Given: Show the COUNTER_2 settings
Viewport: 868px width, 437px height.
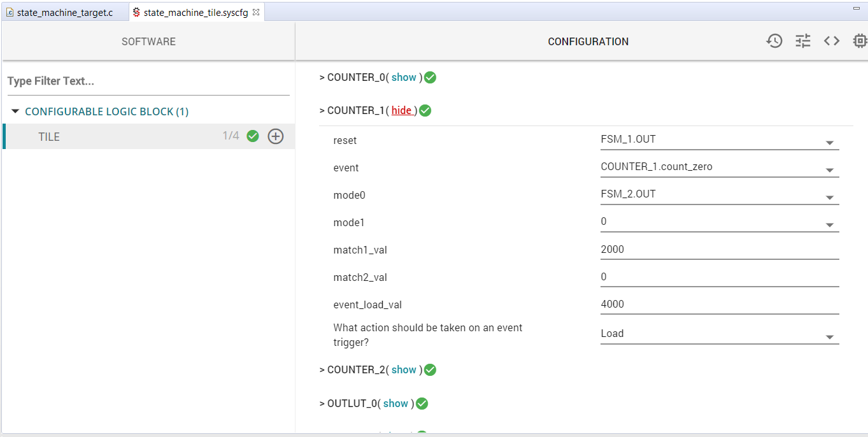Looking at the screenshot, I should pyautogui.click(x=404, y=370).
